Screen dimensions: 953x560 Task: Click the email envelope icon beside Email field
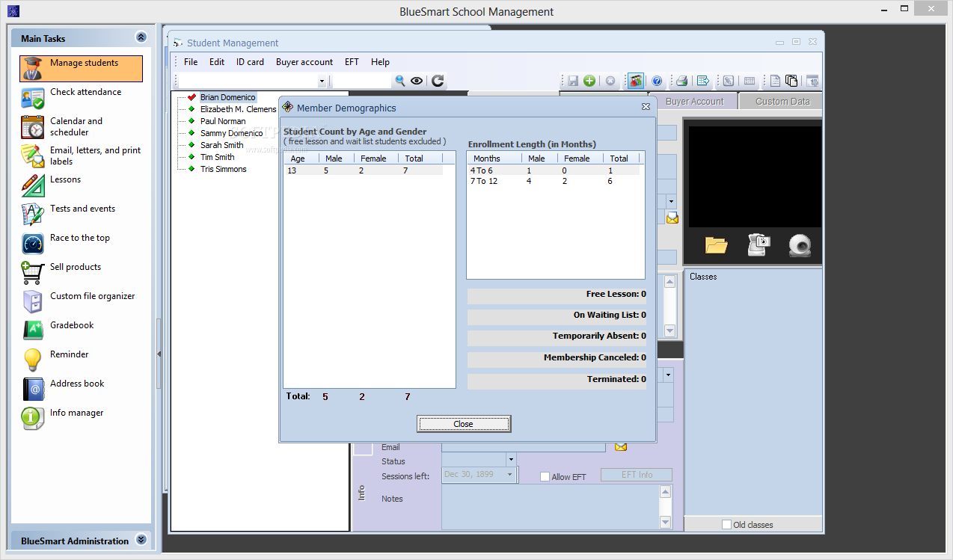coord(621,446)
